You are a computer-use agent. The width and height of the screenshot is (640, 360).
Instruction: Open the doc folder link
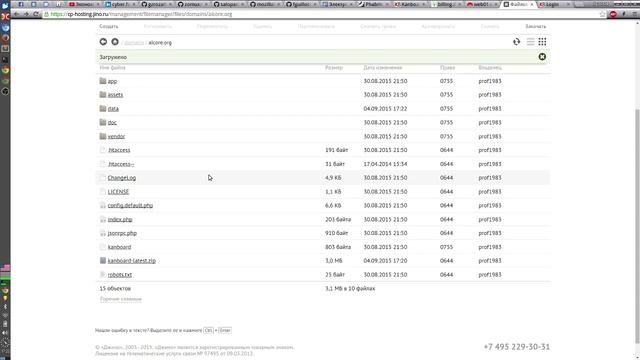pyautogui.click(x=112, y=122)
